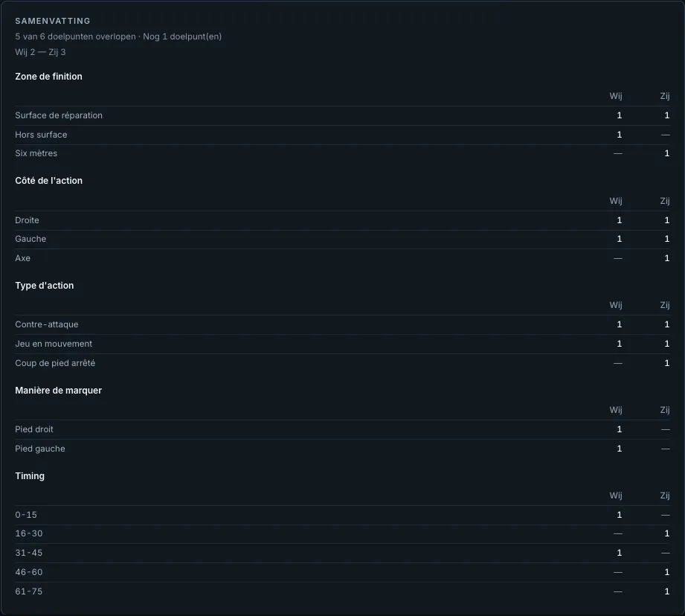Click the Type d'action section heading
The image size is (685, 616).
pyautogui.click(x=44, y=286)
